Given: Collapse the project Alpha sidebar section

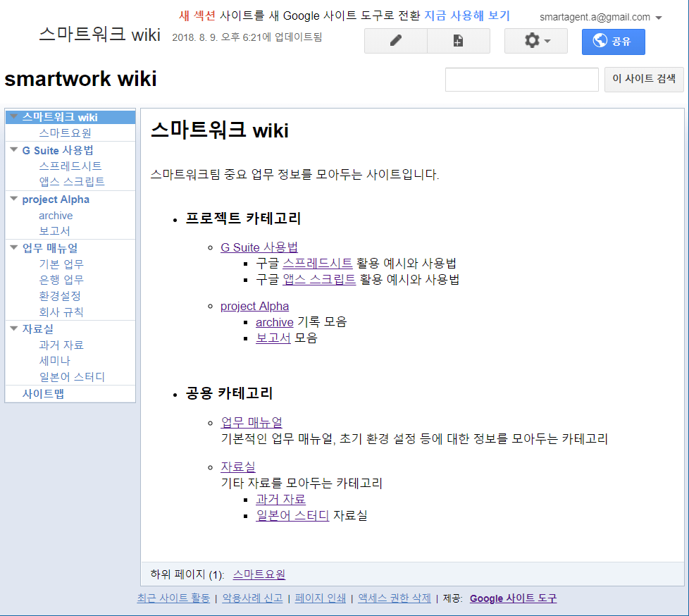Looking at the screenshot, I should (x=13, y=199).
